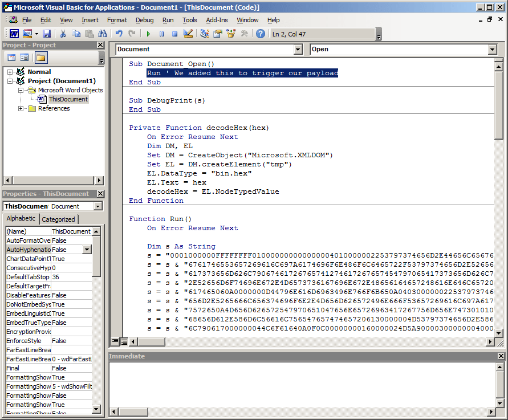The width and height of the screenshot is (508, 420).
Task: Open the toolbar options overflow arrow
Action: click(379, 34)
